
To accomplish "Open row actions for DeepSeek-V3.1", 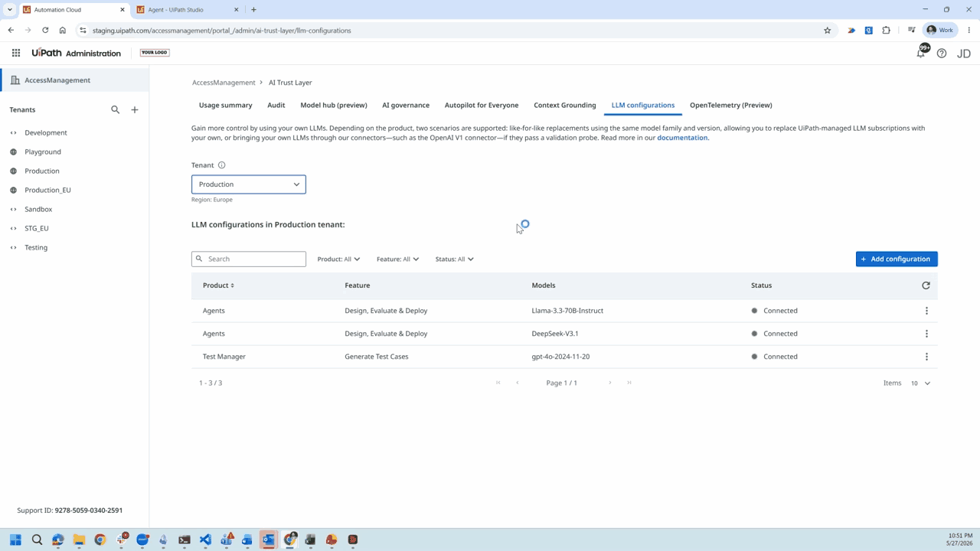I will coord(926,334).
